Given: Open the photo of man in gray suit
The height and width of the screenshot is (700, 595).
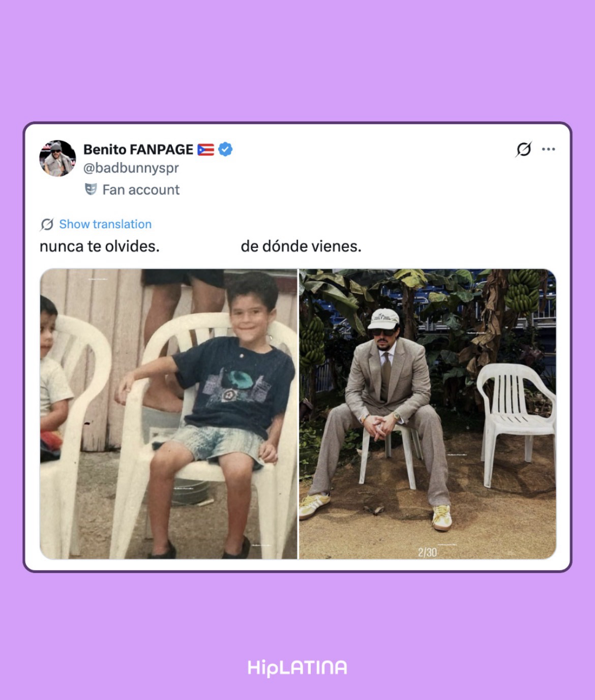Looking at the screenshot, I should coord(427,414).
